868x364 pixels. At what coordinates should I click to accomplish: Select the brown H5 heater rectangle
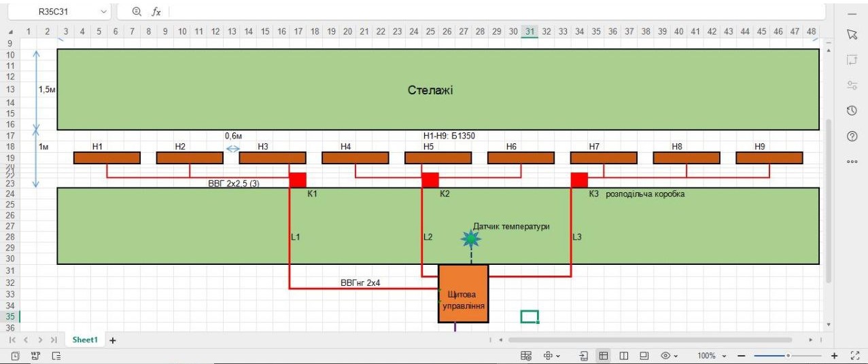point(438,158)
